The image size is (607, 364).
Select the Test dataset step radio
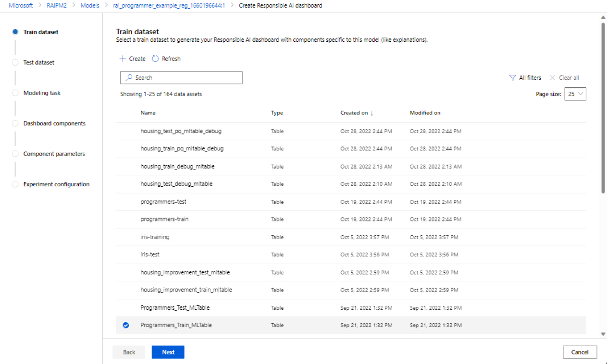(x=15, y=62)
